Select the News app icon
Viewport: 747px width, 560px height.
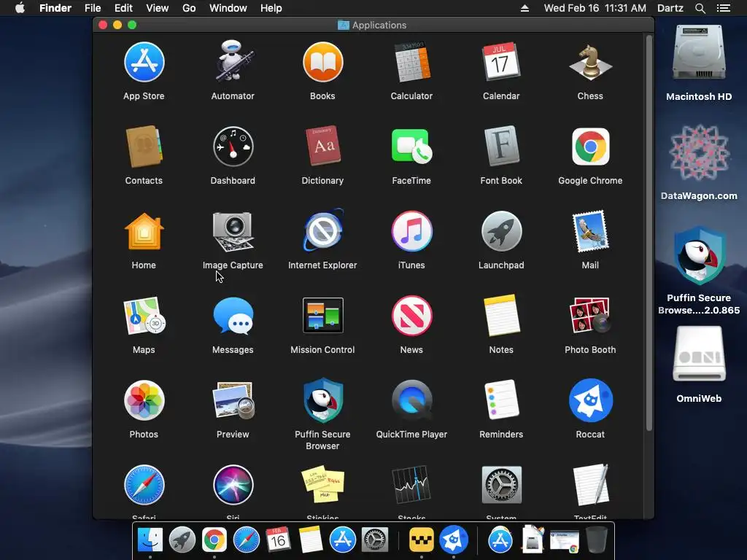coord(411,316)
